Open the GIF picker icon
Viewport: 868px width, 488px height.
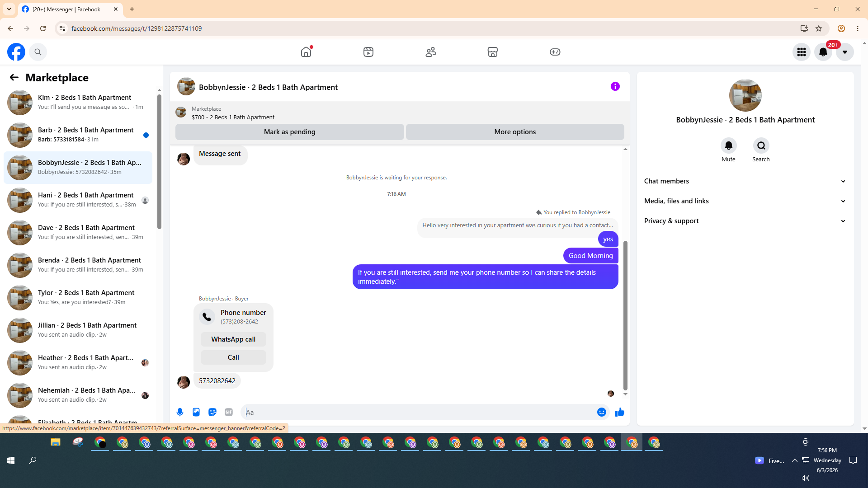click(229, 412)
